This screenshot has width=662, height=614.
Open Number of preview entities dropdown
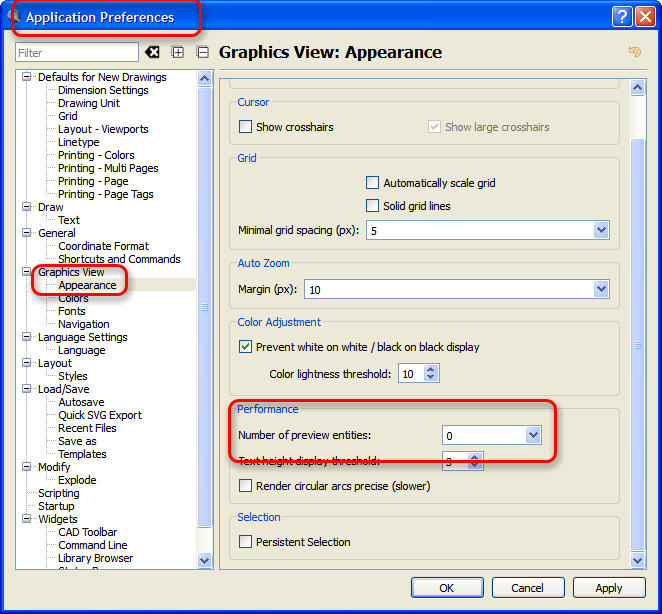coord(532,435)
